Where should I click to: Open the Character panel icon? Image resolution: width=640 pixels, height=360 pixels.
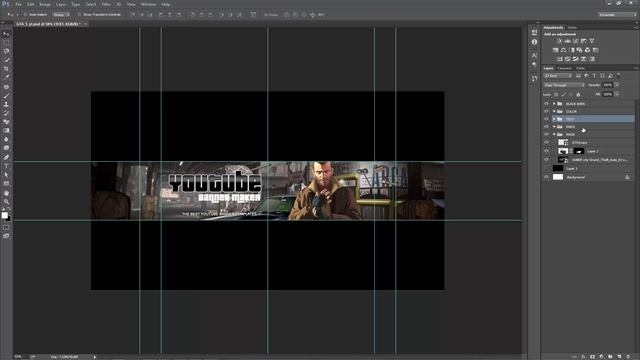coord(535,55)
